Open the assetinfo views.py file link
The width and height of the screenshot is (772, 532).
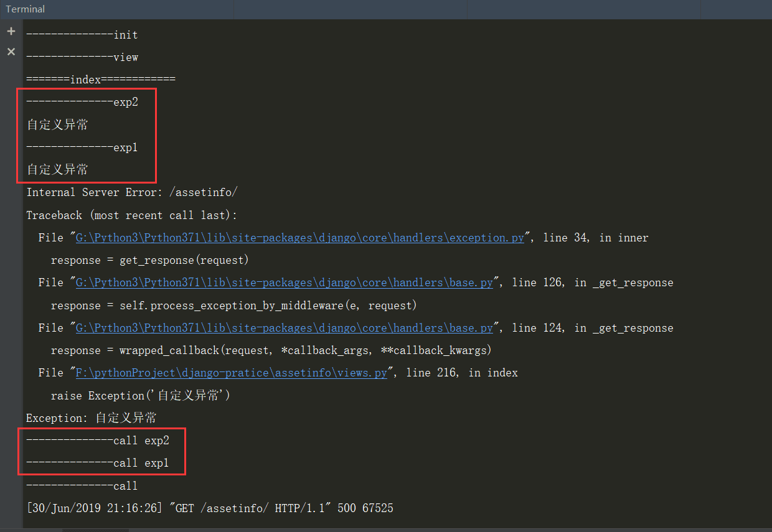coord(232,373)
